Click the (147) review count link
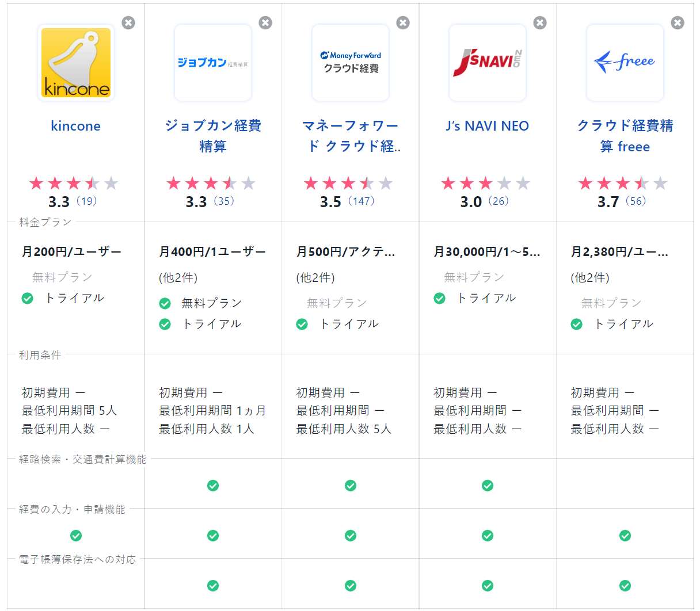700x611 pixels. 362,201
